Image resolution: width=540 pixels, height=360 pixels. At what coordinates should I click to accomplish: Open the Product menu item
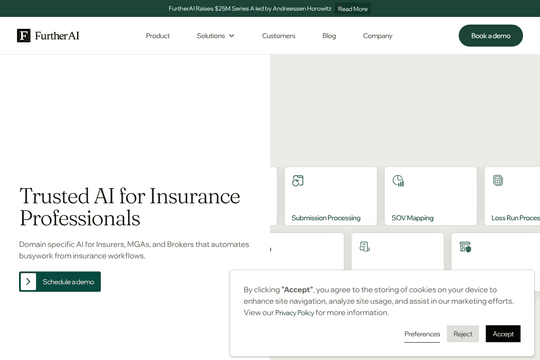158,36
